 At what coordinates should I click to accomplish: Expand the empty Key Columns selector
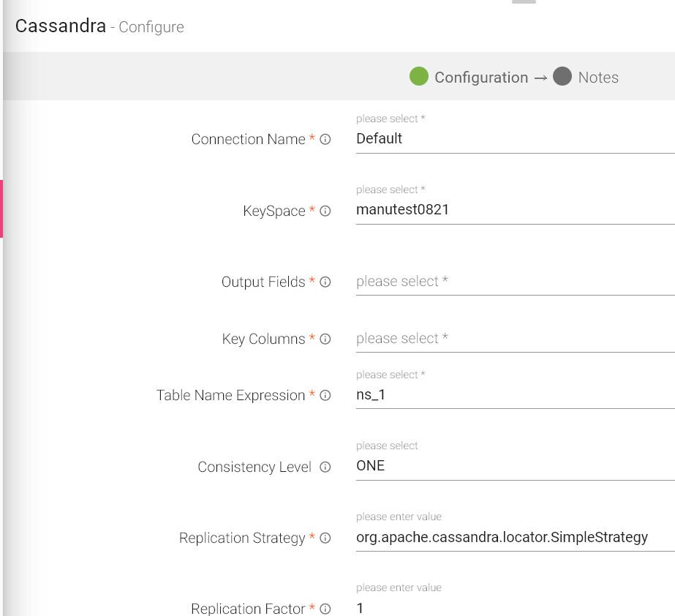(x=514, y=339)
